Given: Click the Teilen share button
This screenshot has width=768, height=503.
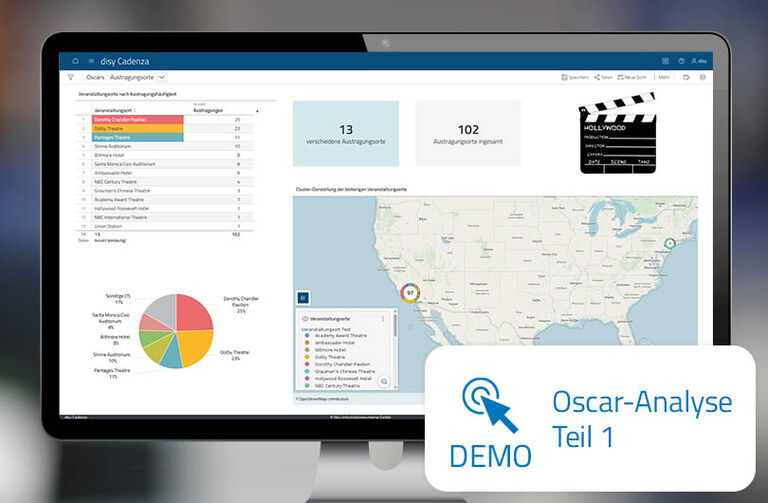Looking at the screenshot, I should click(603, 77).
